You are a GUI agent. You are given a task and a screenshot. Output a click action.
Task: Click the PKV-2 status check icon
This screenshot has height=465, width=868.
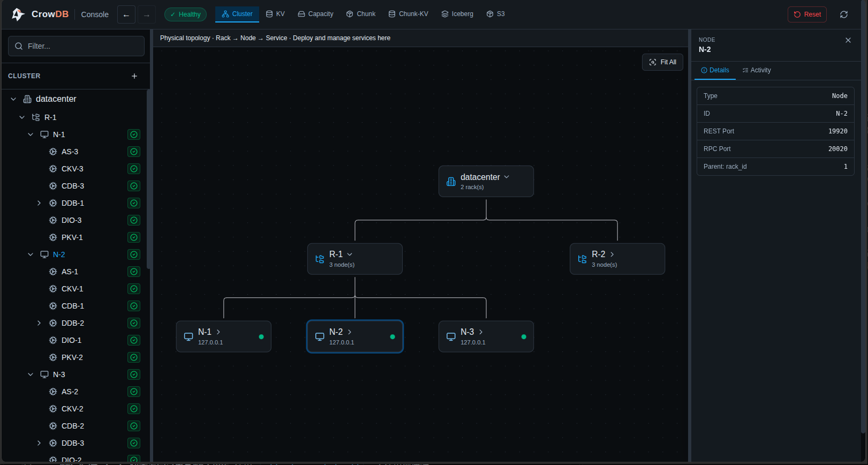(134, 357)
